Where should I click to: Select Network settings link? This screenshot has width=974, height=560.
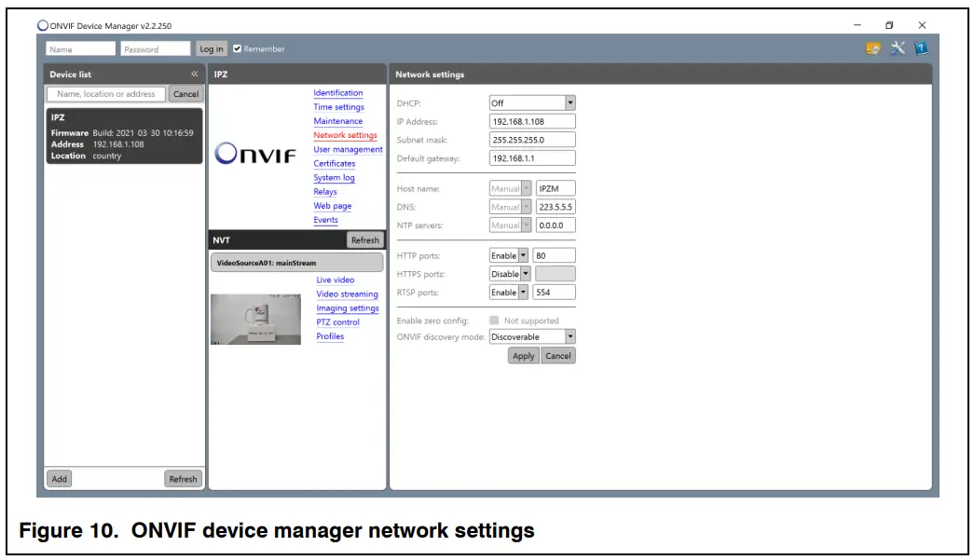[x=345, y=135]
